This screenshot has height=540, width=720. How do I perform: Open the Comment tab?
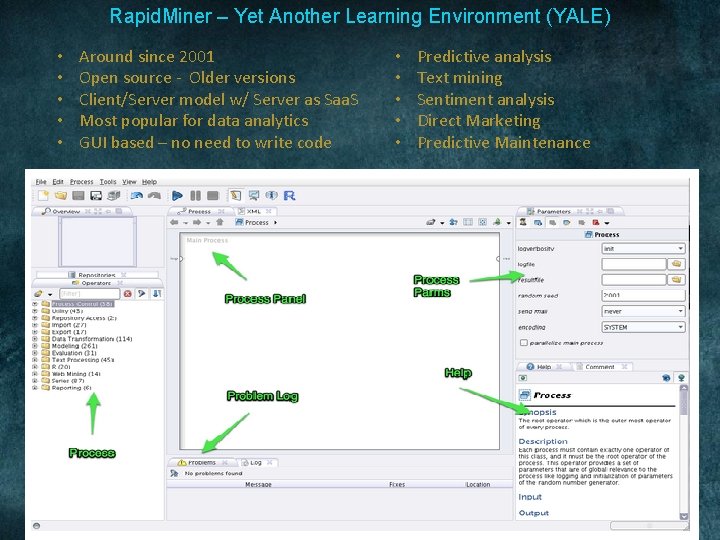point(600,366)
